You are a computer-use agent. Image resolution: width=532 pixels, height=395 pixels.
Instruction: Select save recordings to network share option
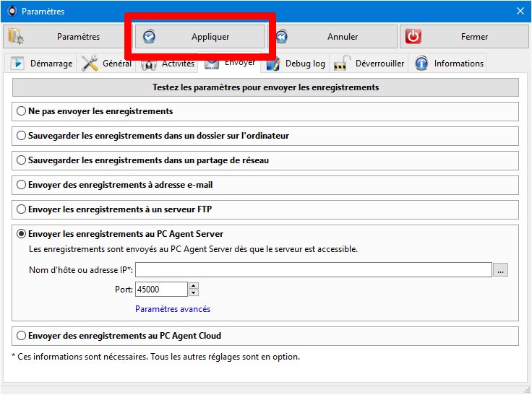21,160
